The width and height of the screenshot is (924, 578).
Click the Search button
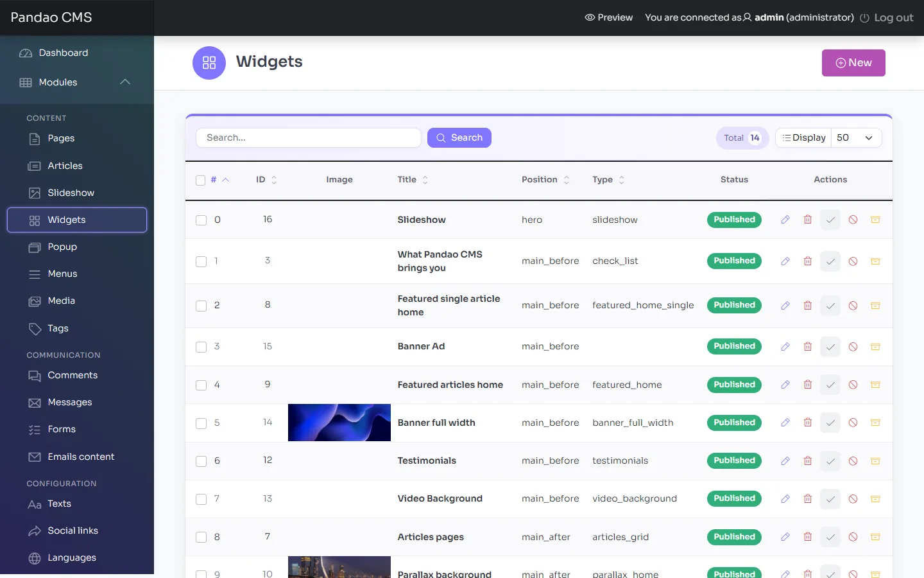459,137
